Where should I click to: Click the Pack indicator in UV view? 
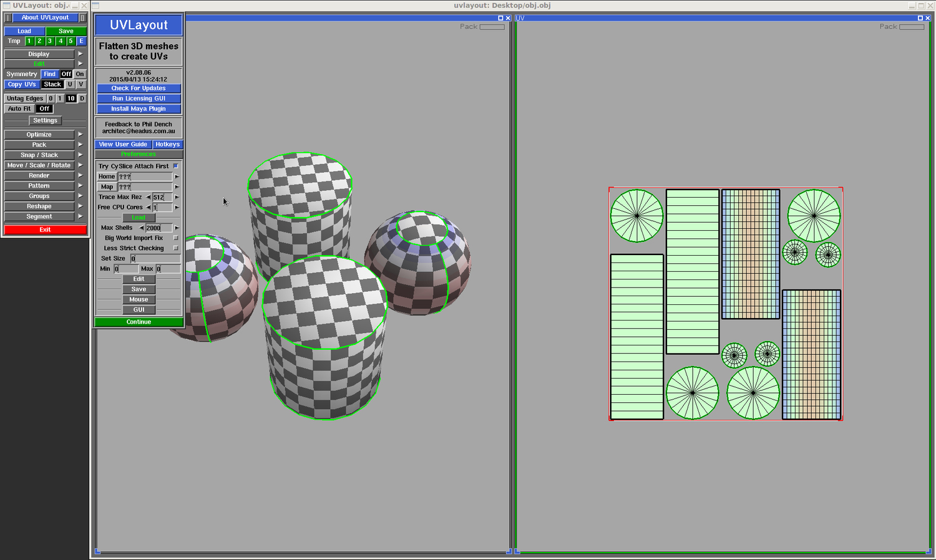coord(912,27)
